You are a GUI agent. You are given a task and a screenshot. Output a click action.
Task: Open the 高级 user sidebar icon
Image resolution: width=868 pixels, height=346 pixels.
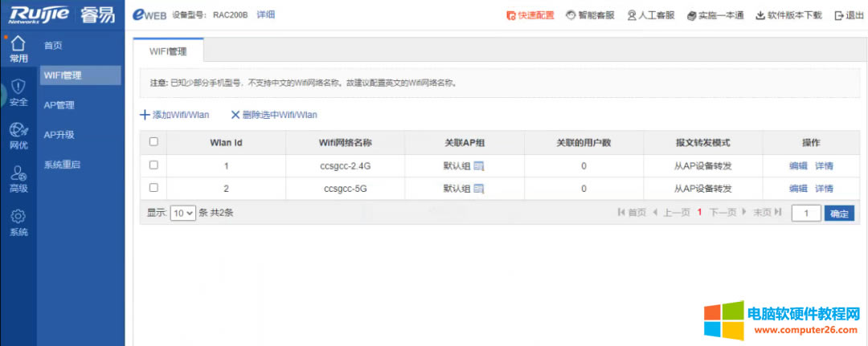coord(18,179)
